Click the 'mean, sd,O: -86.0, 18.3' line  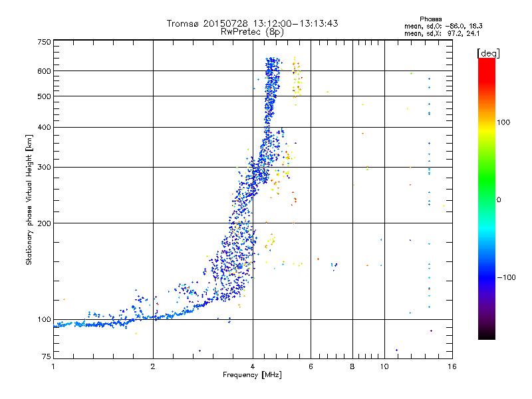[443, 26]
